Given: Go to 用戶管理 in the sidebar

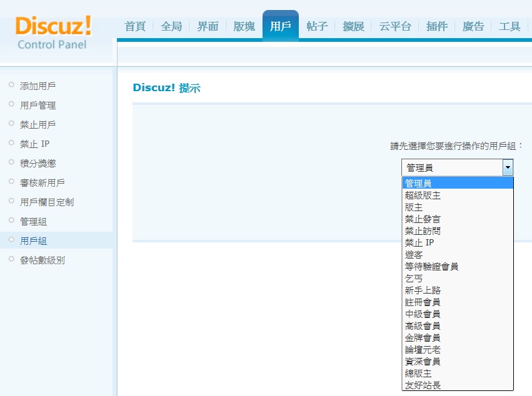Looking at the screenshot, I should (38, 106).
